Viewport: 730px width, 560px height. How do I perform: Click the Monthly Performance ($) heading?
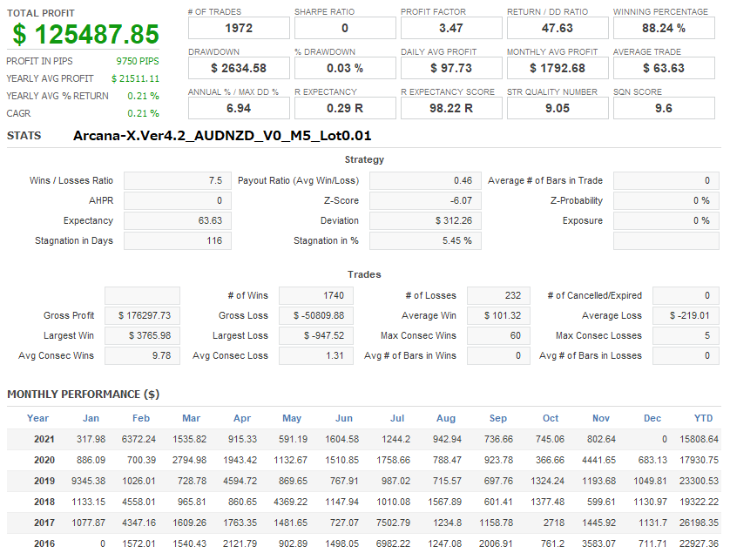[x=84, y=395]
